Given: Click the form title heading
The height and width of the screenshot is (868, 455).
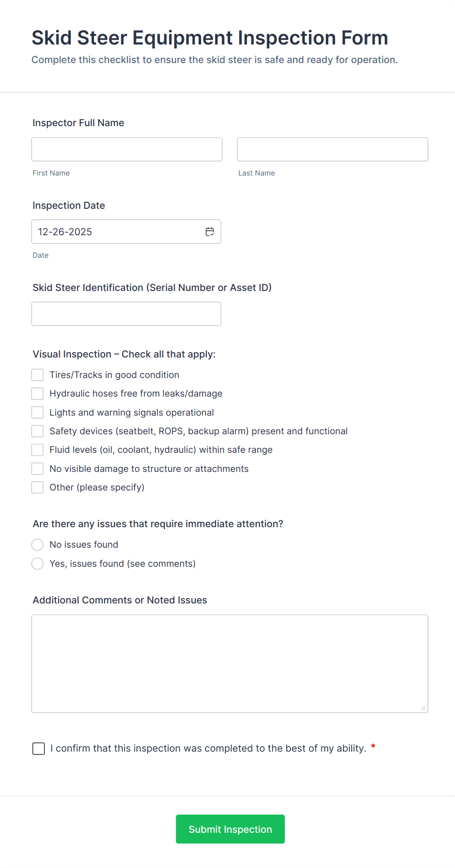Looking at the screenshot, I should point(210,38).
